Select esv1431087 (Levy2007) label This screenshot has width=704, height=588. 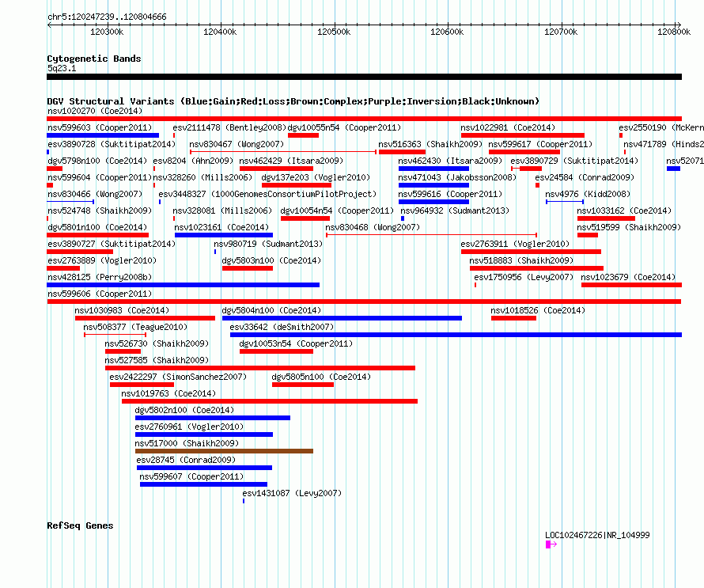[292, 493]
